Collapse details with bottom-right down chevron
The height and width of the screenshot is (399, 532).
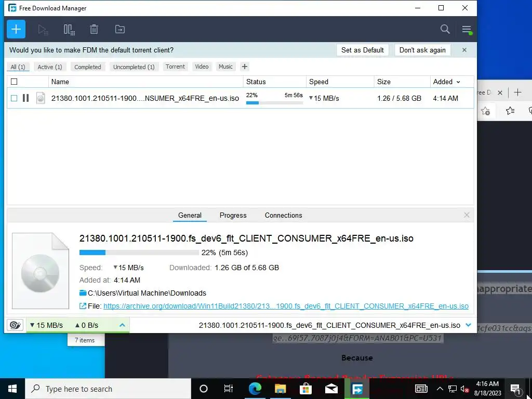click(468, 325)
